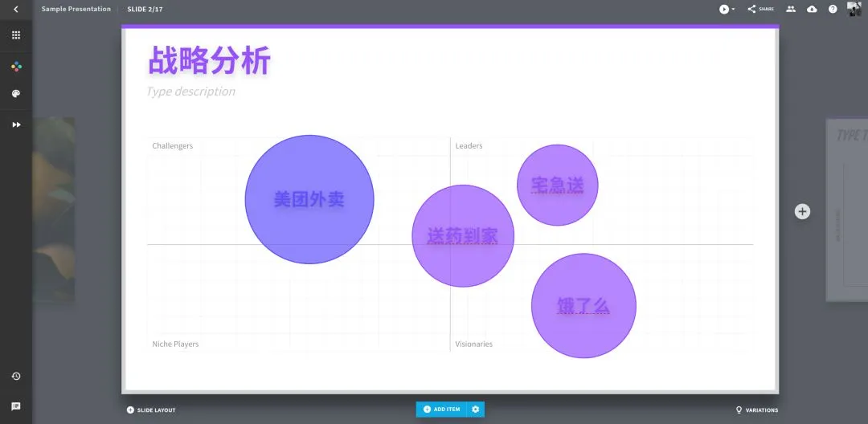
Task: Open Variations lightbulb option
Action: (x=756, y=410)
